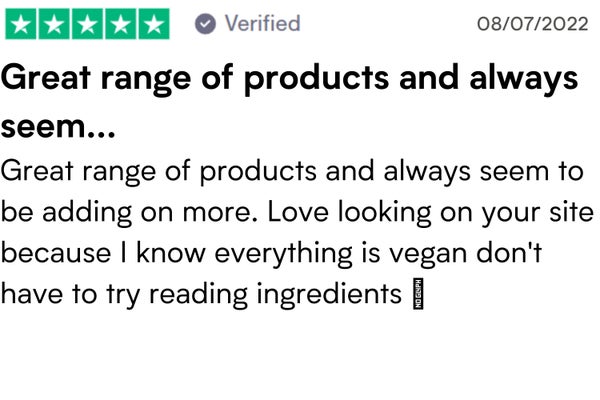Image resolution: width=600 pixels, height=400 pixels.
Task: Click the Verified label text
Action: click(262, 23)
